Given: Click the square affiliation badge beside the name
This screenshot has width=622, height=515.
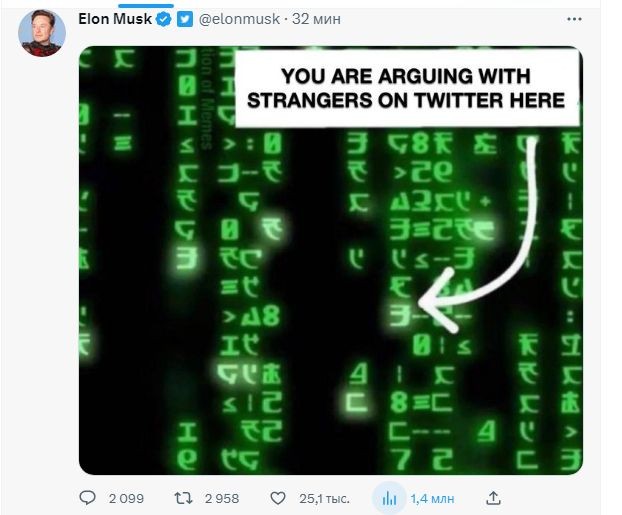Looking at the screenshot, I should point(184,19).
